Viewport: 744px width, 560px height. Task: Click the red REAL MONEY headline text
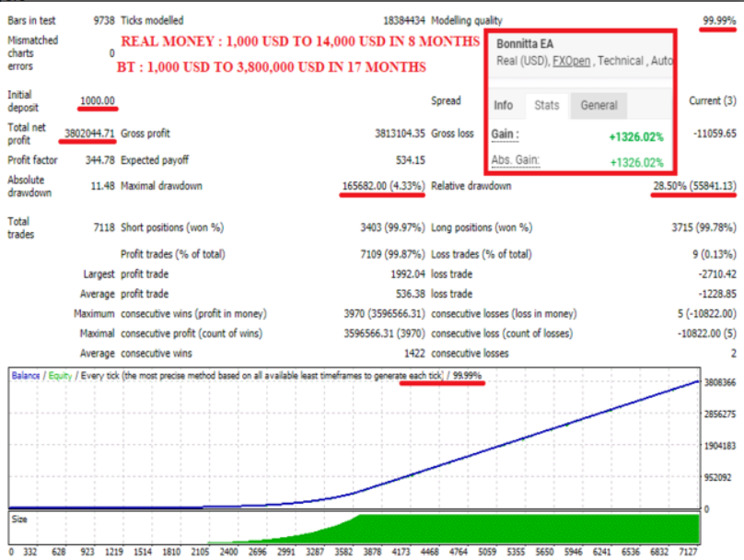point(300,41)
